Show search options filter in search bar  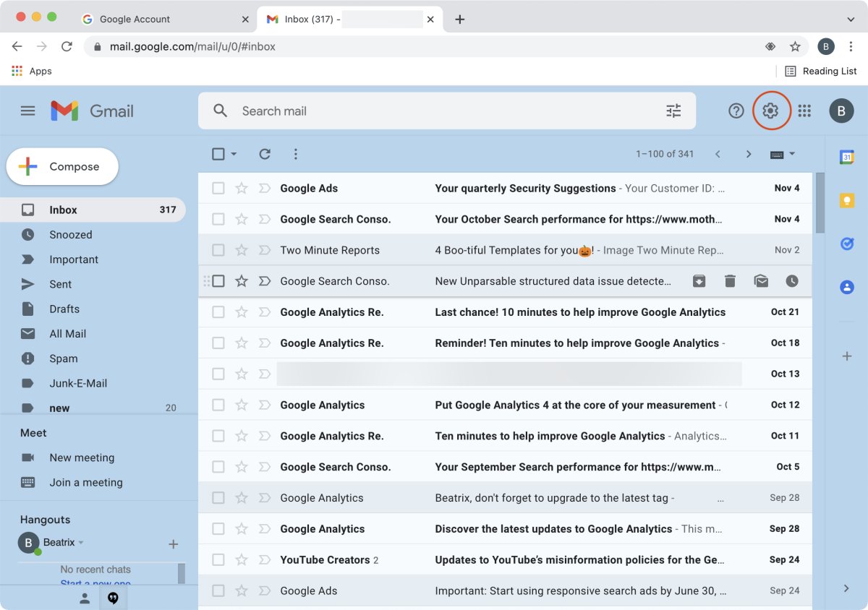(x=673, y=111)
